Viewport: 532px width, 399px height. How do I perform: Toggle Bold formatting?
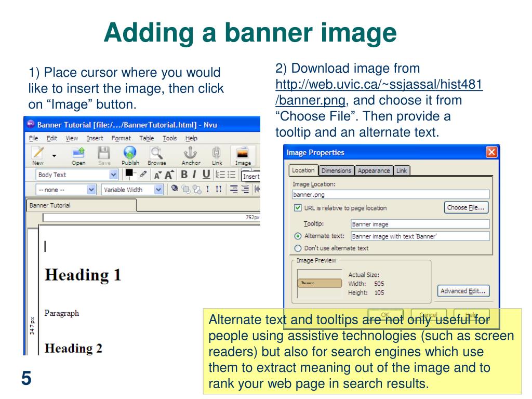point(184,175)
